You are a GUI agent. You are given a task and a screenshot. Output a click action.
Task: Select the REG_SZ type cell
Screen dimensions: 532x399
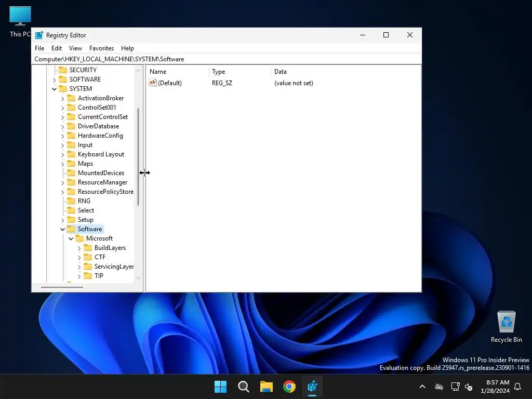coord(222,83)
